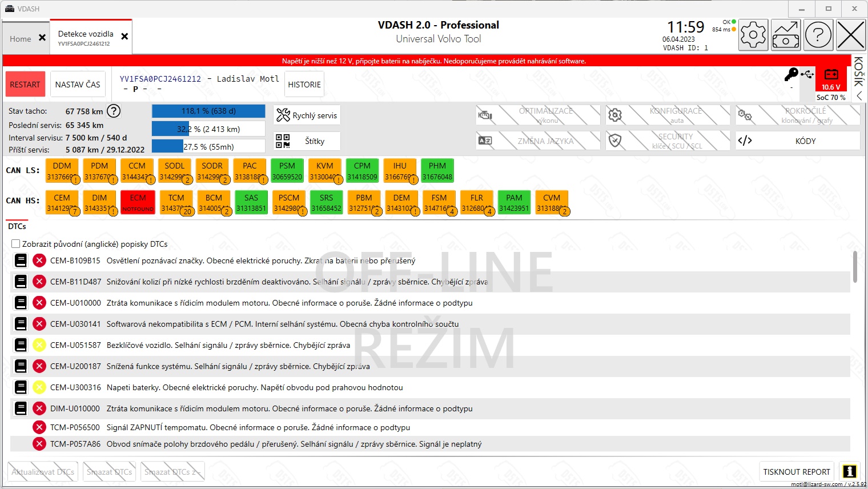Click the NASTAV ČAS button
The image size is (868, 489).
point(78,85)
